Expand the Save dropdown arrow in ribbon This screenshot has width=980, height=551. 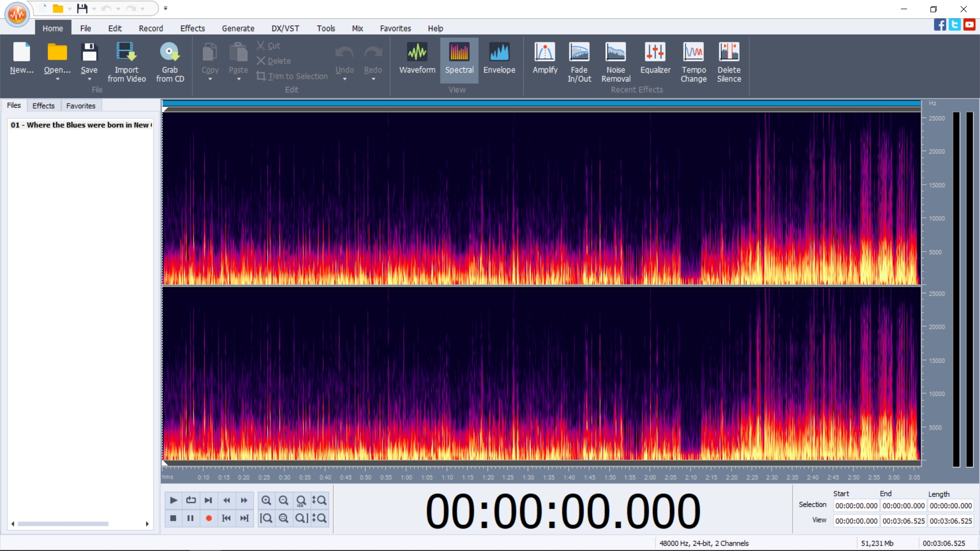tap(89, 79)
